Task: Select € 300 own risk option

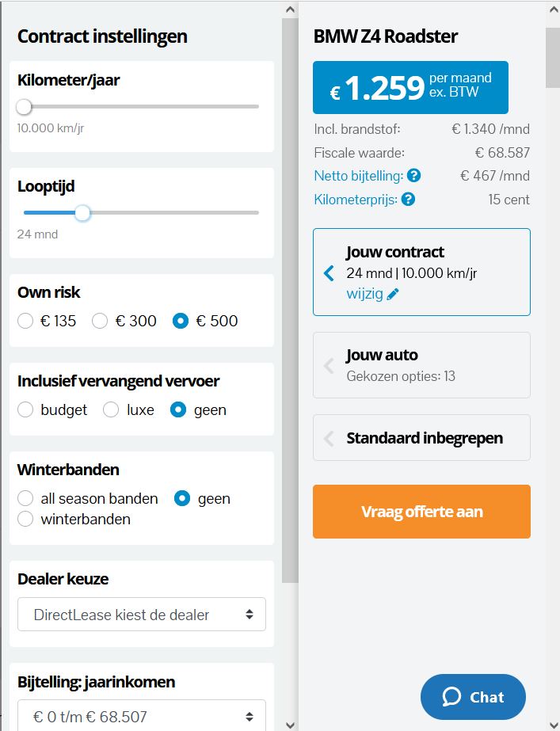Action: (100, 321)
